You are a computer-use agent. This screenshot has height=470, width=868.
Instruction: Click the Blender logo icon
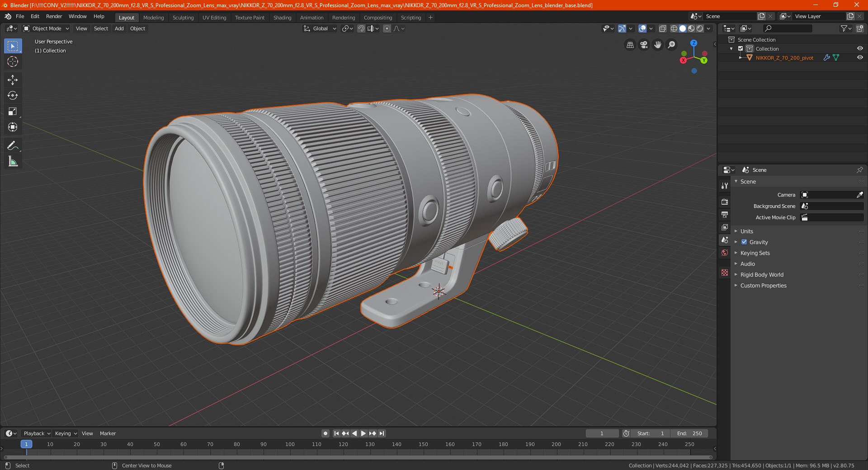tap(8, 16)
